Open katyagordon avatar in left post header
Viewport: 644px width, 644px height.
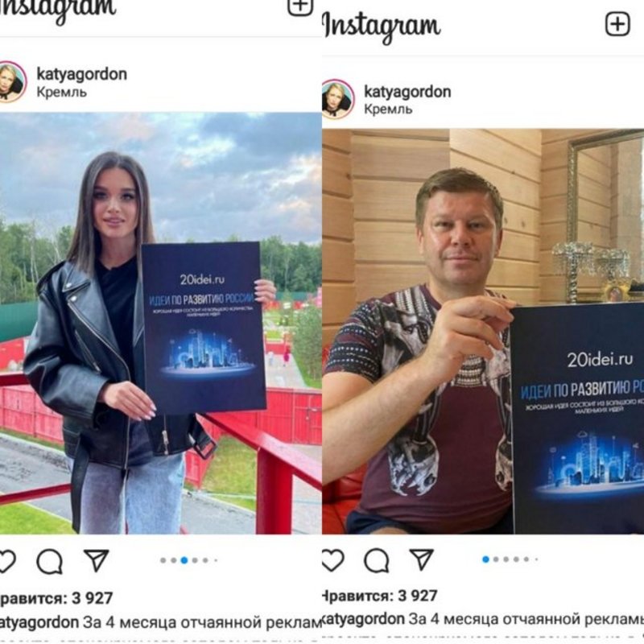pyautogui.click(x=12, y=82)
